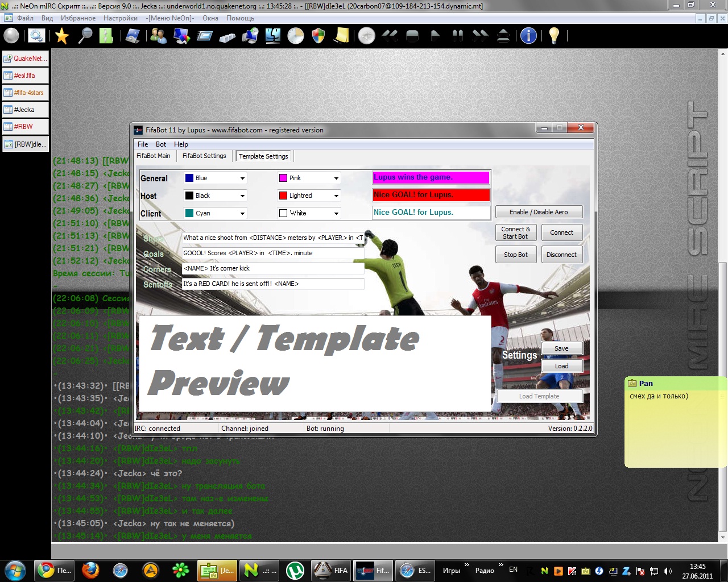Click the fast-forward media icon in toolbar

(x=481, y=36)
